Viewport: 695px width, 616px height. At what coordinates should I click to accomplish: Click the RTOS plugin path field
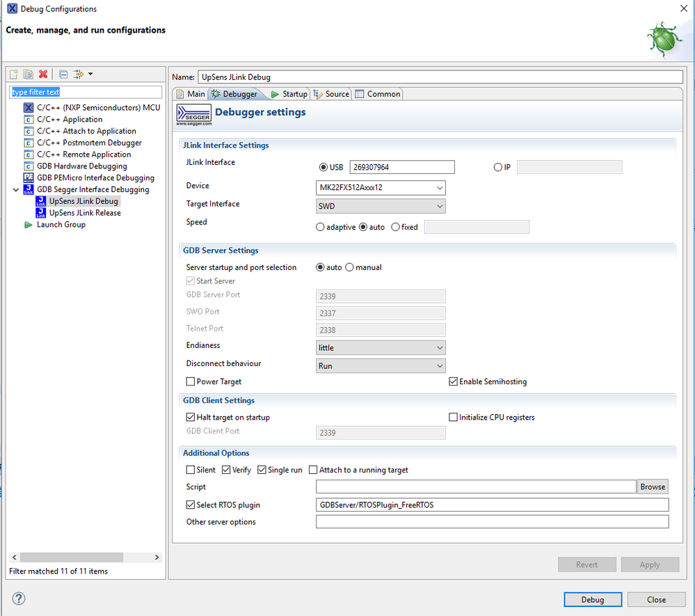(x=492, y=505)
